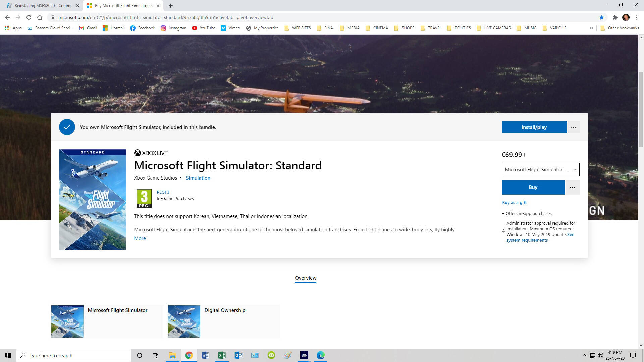The width and height of the screenshot is (644, 362).
Task: Select the Overview tab
Action: click(305, 278)
